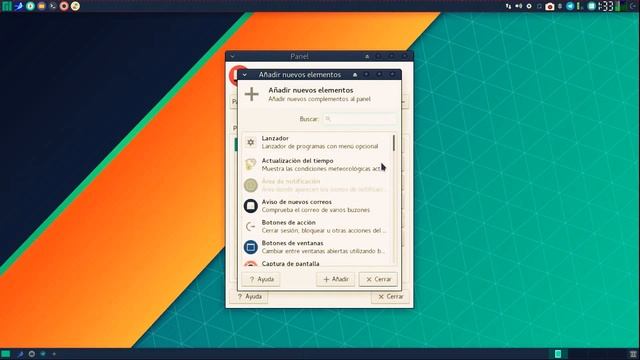Click the green icon in bottom panel

6,354
